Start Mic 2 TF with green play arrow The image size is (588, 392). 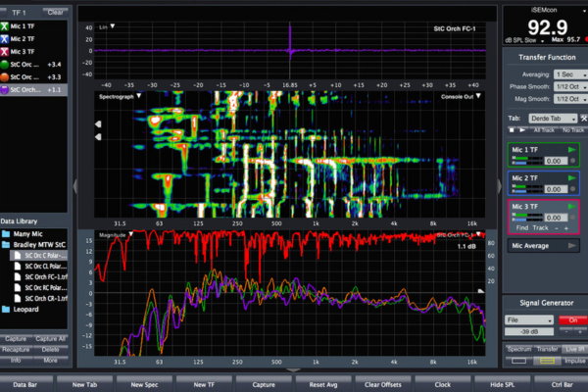pos(571,178)
